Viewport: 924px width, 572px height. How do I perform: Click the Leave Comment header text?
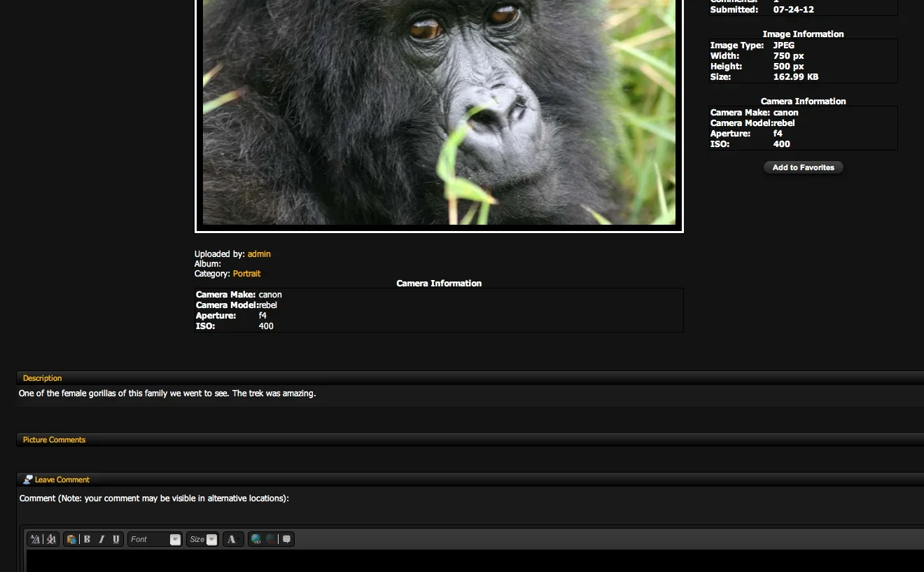62,480
